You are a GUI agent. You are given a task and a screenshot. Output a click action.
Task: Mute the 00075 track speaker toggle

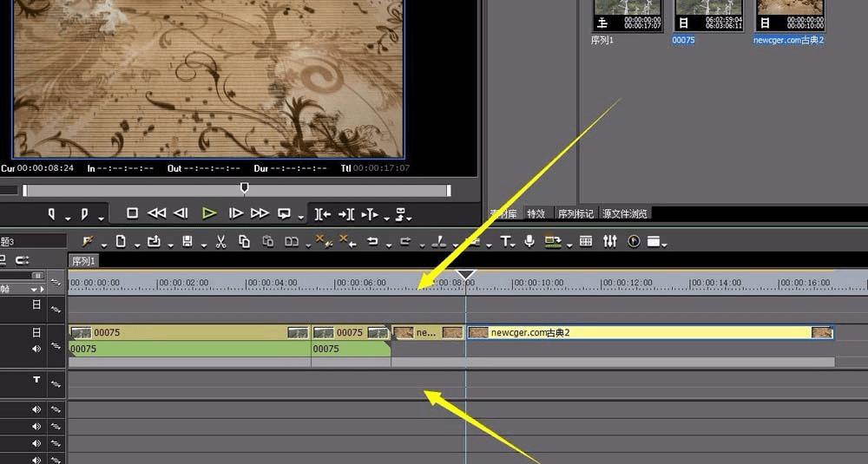pyautogui.click(x=36, y=349)
